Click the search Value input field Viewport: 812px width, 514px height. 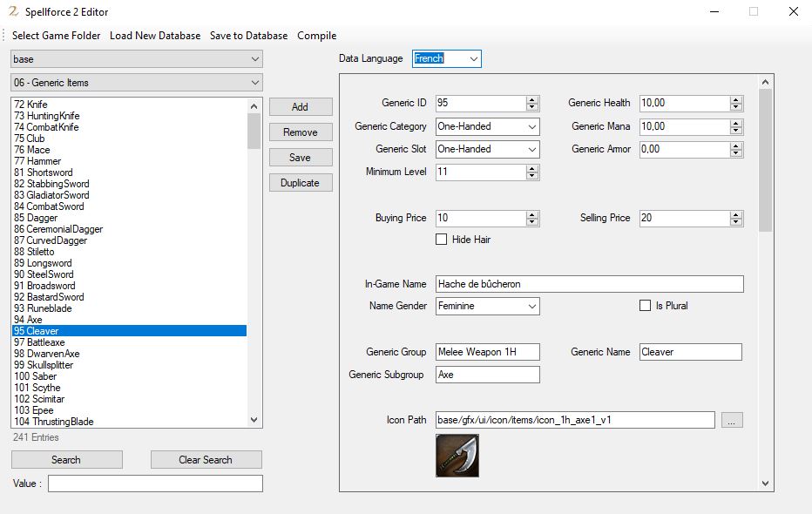155,484
